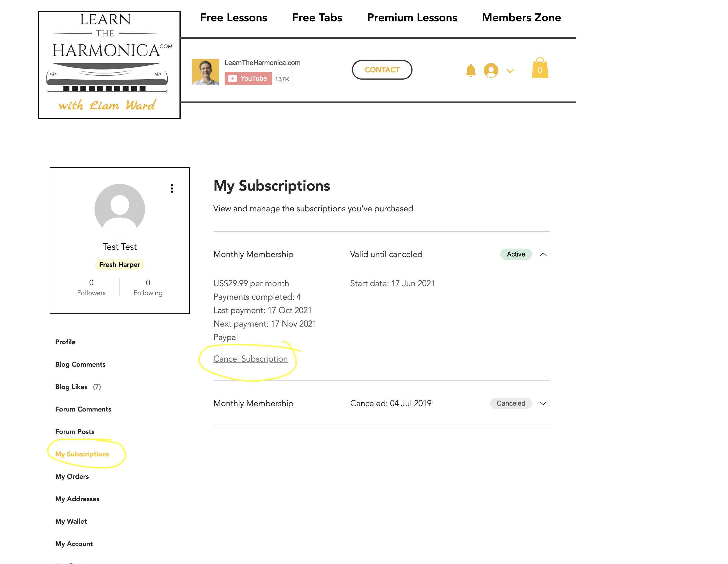Open Free Lessons menu
Viewport: 728px width, 564px height.
point(233,17)
